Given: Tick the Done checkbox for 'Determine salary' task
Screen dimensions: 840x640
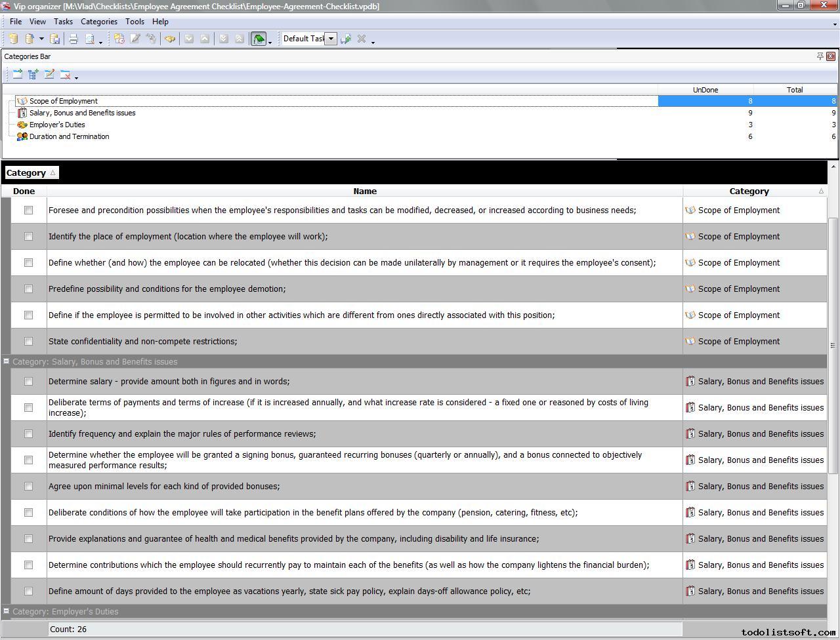Looking at the screenshot, I should [28, 382].
